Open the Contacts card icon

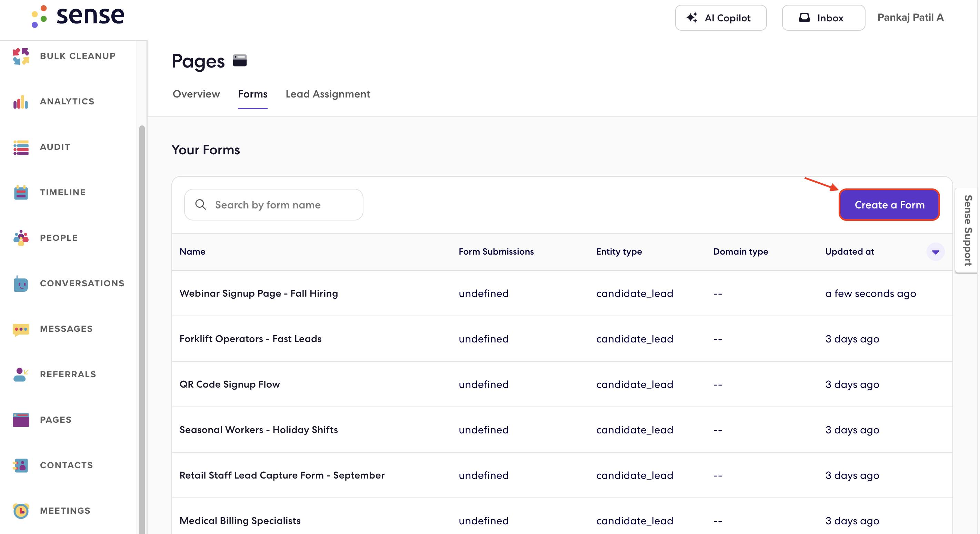(21, 465)
